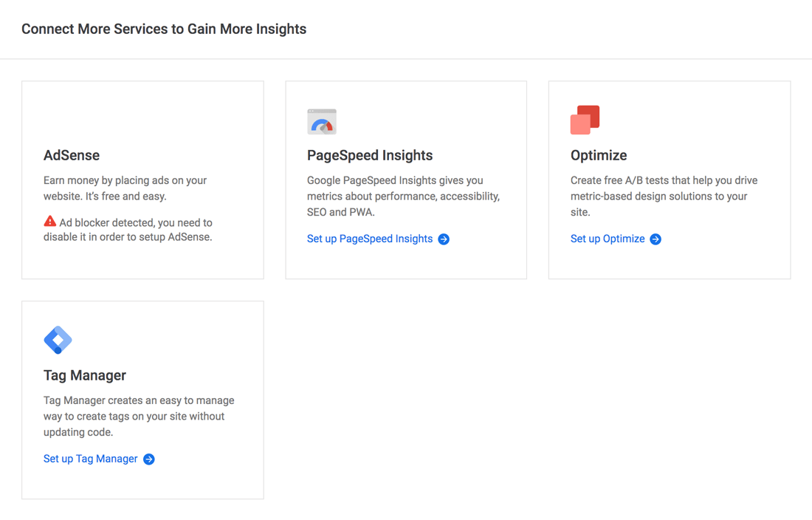Click the 'Connect More Services to Gain More Insights' heading
Image resolution: width=812 pixels, height=520 pixels.
[164, 29]
